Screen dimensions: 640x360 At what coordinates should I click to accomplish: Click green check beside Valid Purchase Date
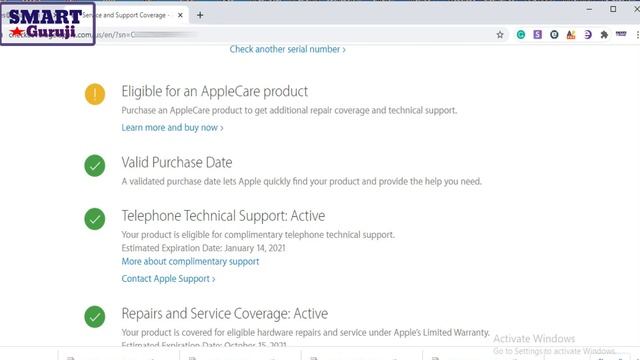click(95, 166)
